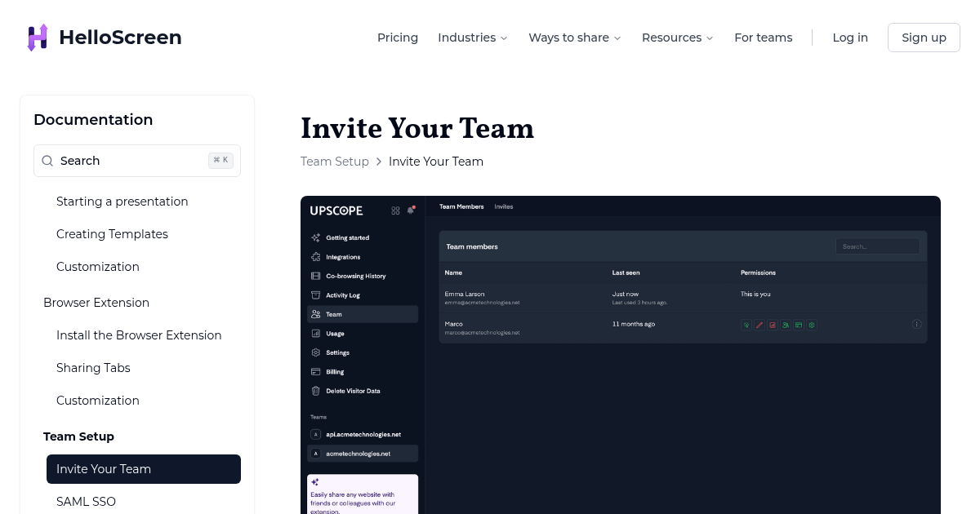
Task: Click the Activity Log archive icon
Action: (x=315, y=295)
